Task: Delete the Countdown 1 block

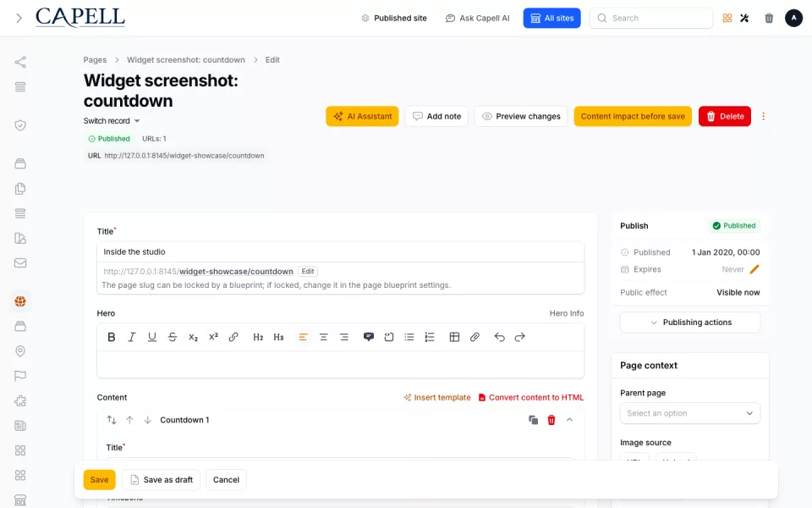Action: tap(551, 420)
